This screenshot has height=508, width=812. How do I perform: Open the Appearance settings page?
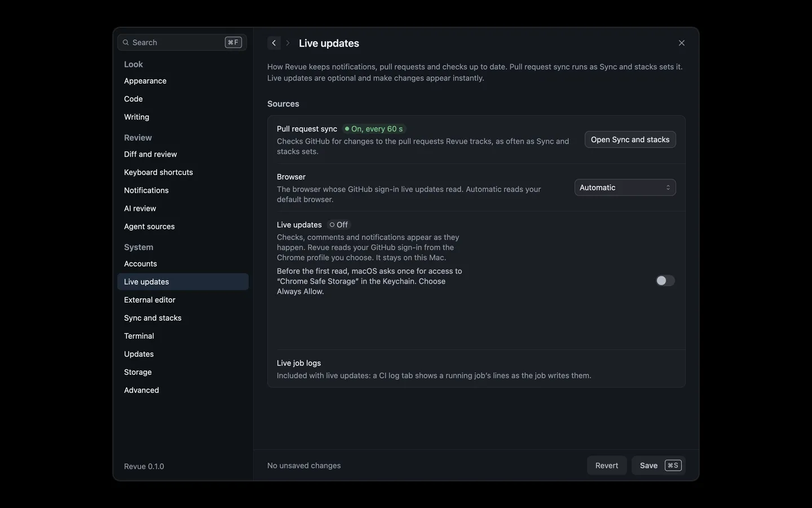(x=183, y=81)
